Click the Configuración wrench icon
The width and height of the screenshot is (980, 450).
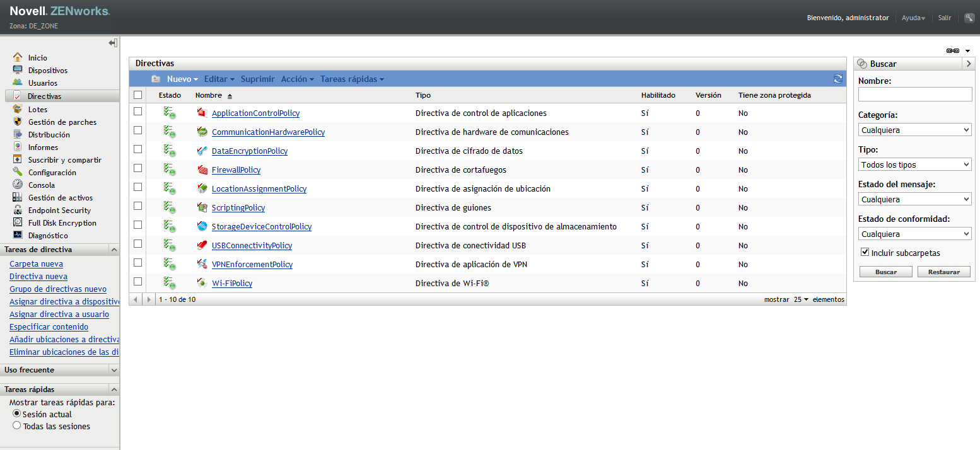click(18, 172)
